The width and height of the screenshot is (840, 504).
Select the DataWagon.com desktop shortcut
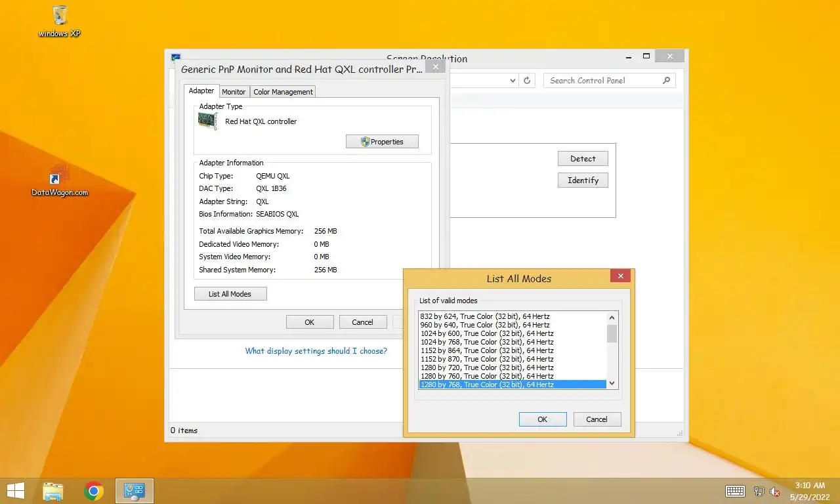[60, 180]
